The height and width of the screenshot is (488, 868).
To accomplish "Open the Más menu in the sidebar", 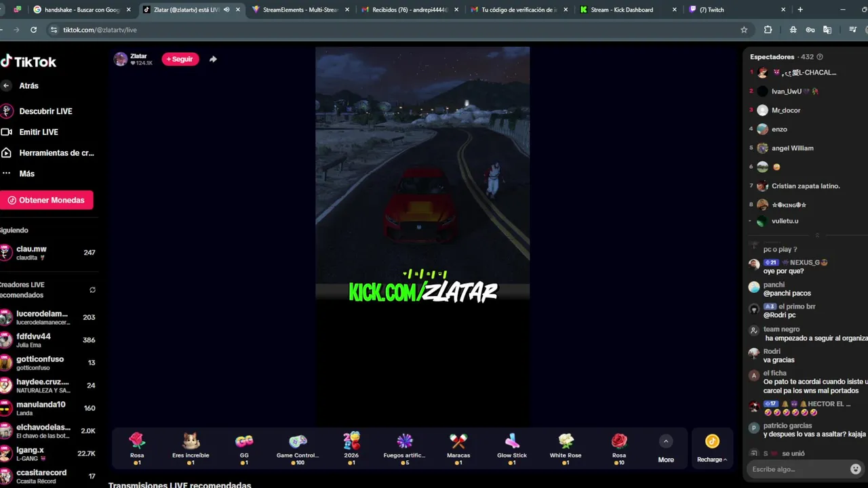I will click(26, 174).
